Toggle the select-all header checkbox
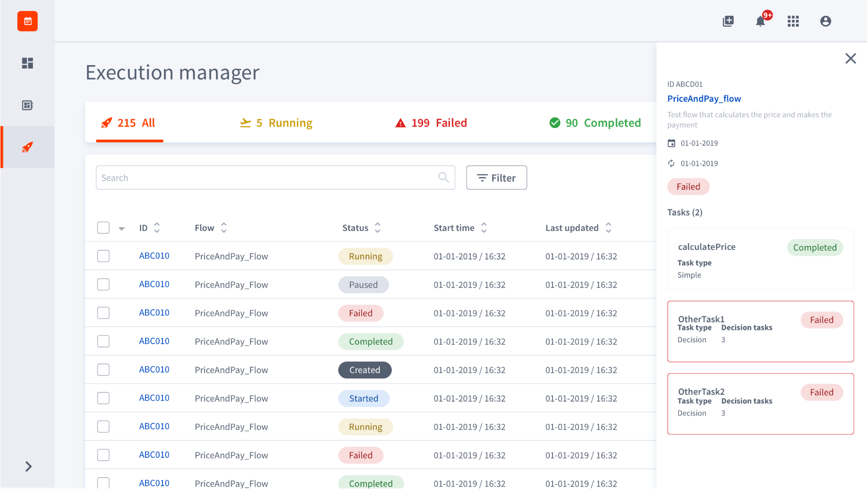The image size is (868, 489). pos(103,228)
